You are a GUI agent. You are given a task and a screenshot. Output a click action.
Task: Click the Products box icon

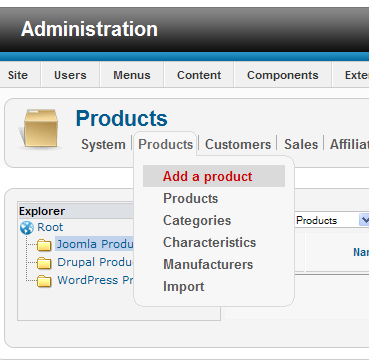click(40, 129)
